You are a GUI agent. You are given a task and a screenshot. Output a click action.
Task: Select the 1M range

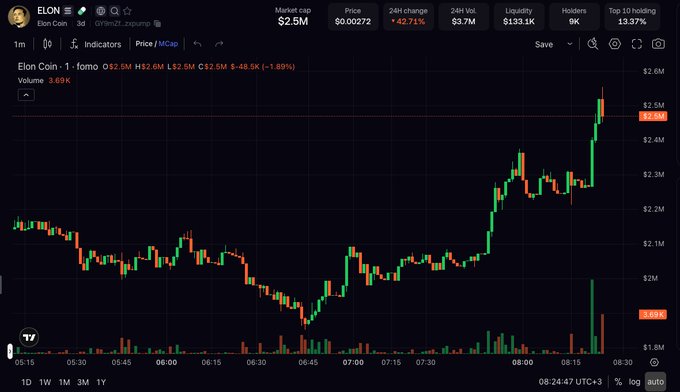[64, 382]
